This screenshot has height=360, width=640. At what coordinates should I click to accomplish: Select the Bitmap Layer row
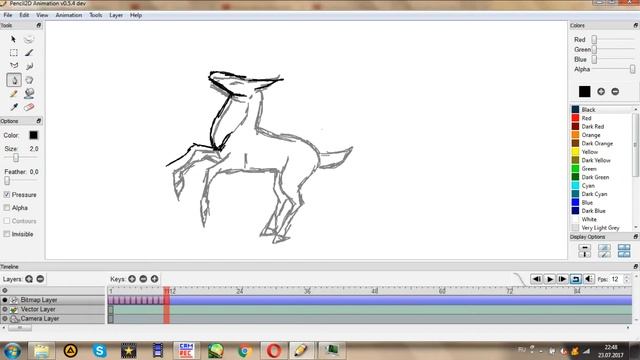coord(53,300)
